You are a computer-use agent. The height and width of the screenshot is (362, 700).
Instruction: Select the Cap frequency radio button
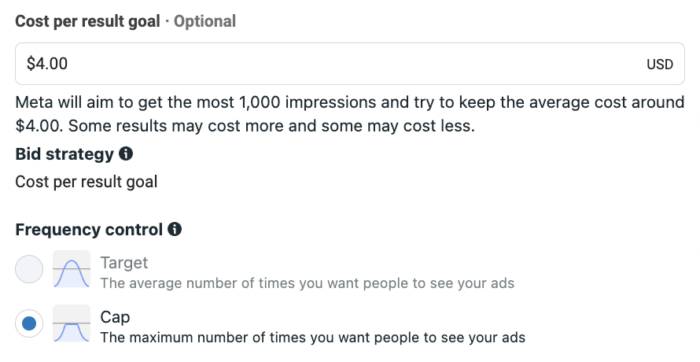pos(29,323)
